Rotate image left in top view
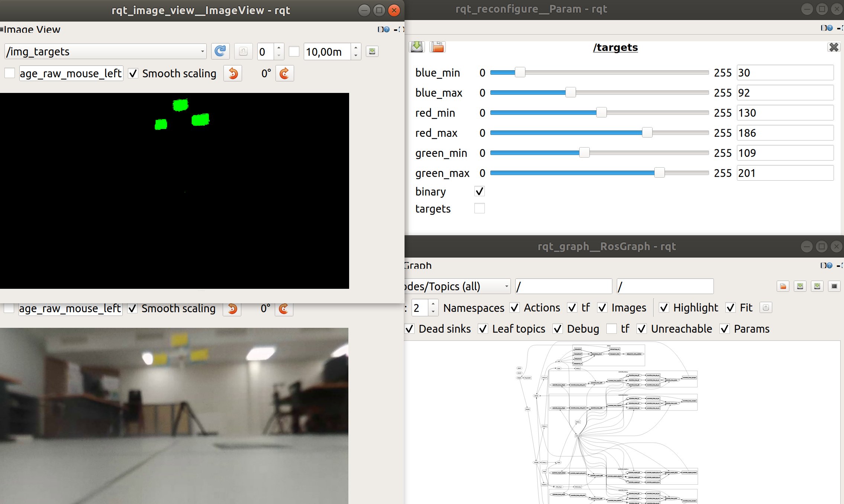Image resolution: width=844 pixels, height=504 pixels. [233, 73]
